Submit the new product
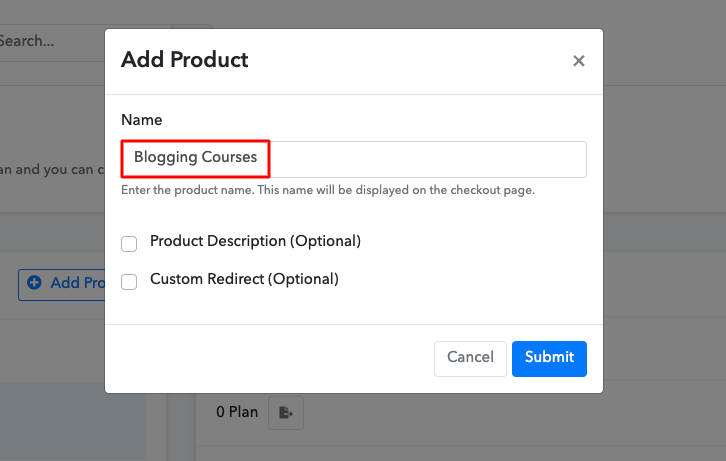 pos(549,359)
